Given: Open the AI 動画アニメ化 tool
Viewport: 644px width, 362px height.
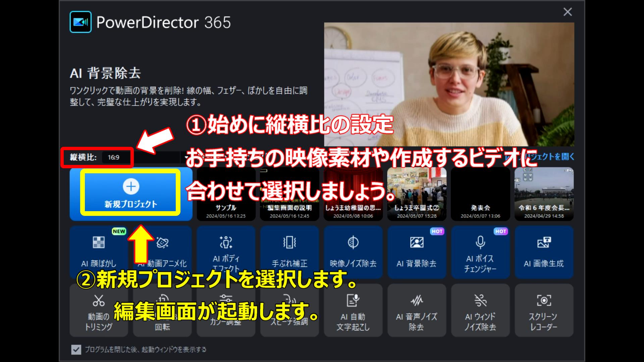Looking at the screenshot, I should 162,252.
